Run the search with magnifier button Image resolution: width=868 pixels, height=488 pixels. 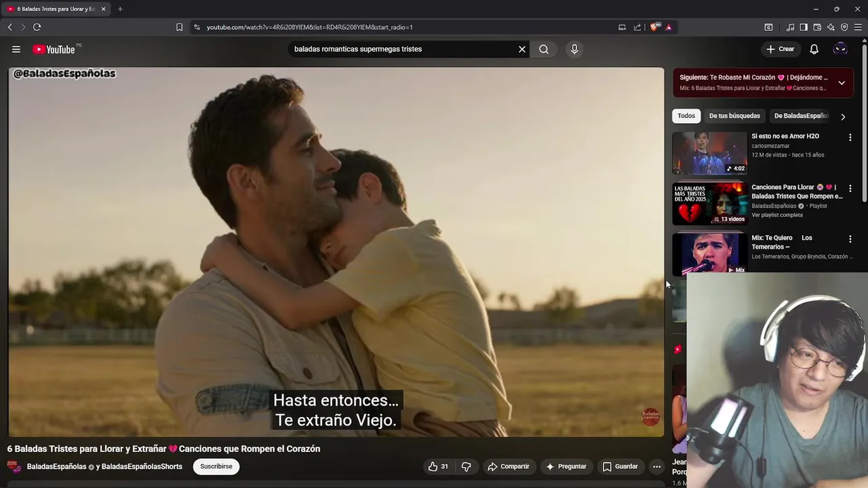pyautogui.click(x=544, y=49)
